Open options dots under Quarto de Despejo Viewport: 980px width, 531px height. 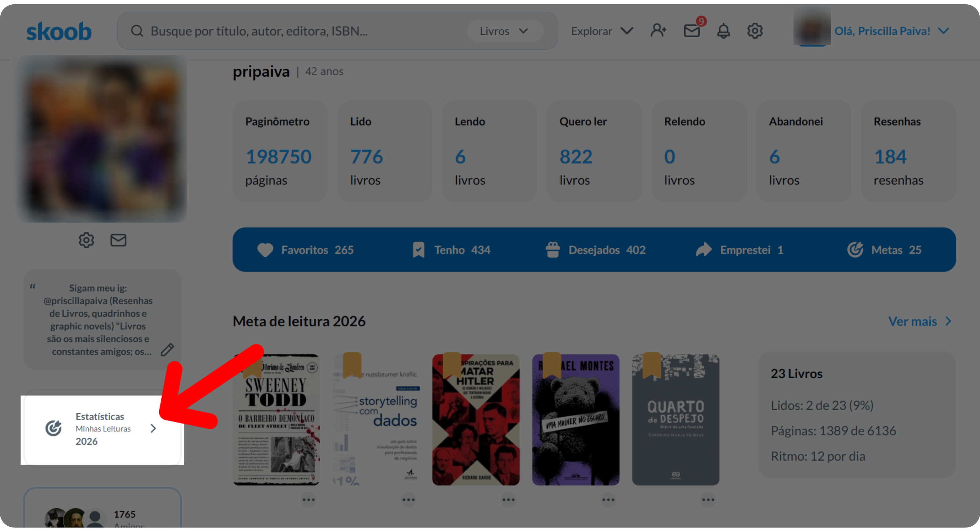(x=708, y=500)
